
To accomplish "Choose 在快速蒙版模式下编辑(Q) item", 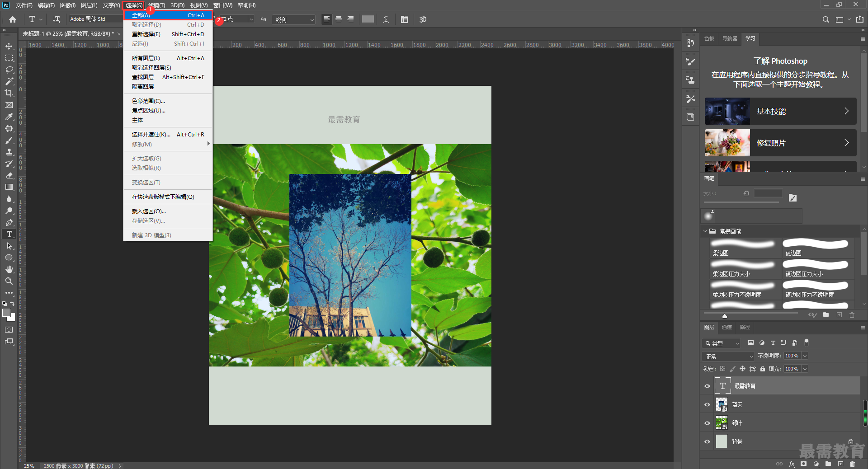I will coord(168,197).
